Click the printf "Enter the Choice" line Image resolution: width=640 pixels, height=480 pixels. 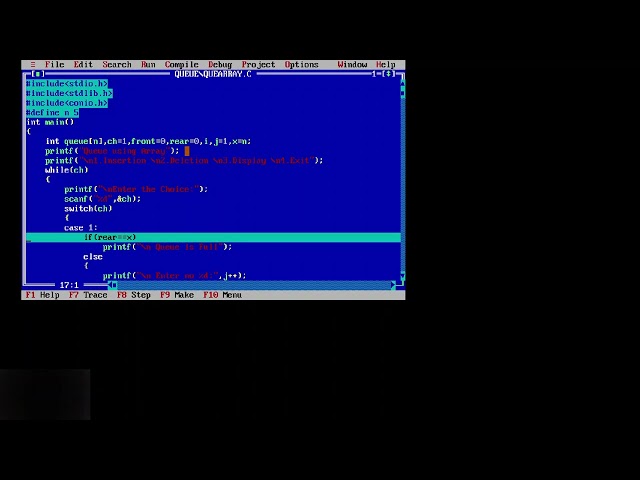[x=136, y=189]
